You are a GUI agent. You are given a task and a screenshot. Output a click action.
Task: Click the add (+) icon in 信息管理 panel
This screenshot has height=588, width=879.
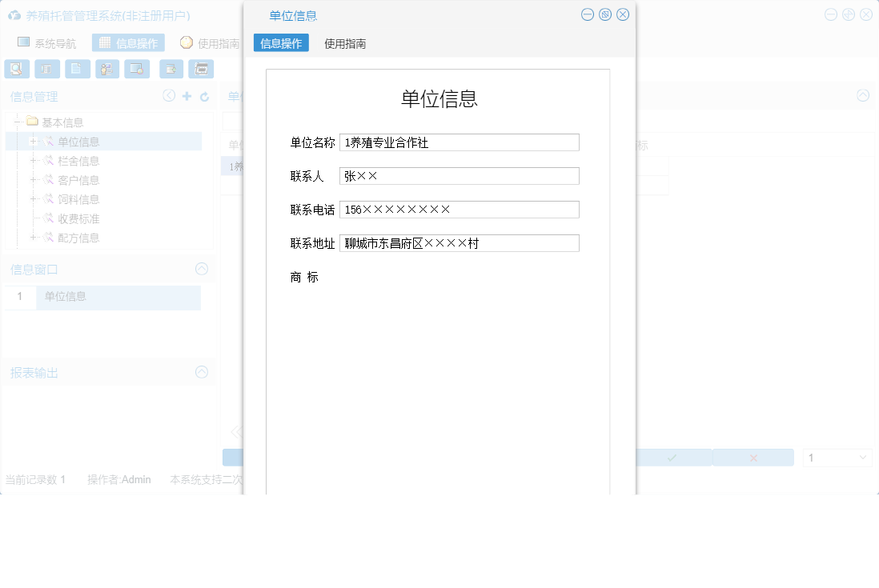[187, 95]
